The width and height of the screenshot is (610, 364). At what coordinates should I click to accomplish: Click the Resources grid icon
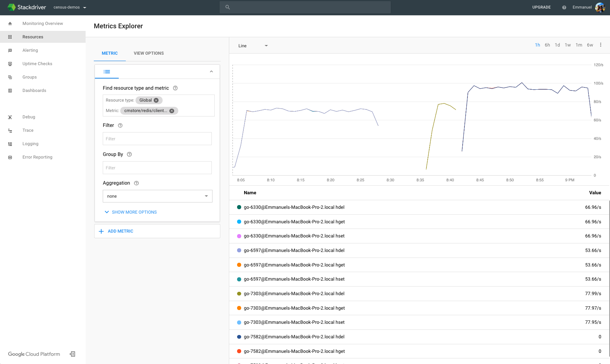(10, 37)
